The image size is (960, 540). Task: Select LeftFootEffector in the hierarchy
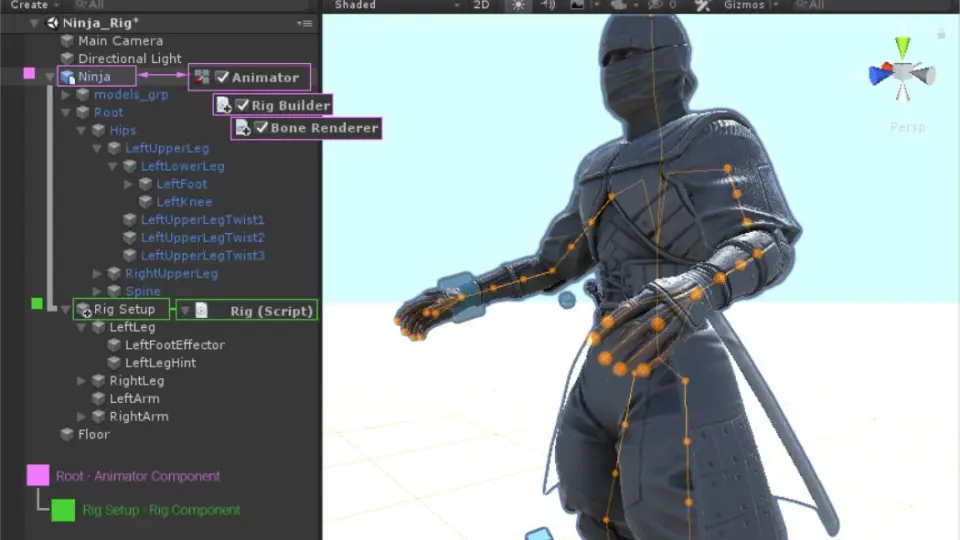coord(174,345)
